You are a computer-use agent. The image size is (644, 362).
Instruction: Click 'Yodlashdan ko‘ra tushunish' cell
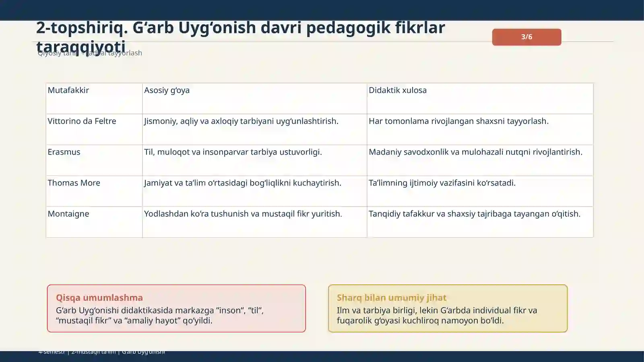coord(255,222)
